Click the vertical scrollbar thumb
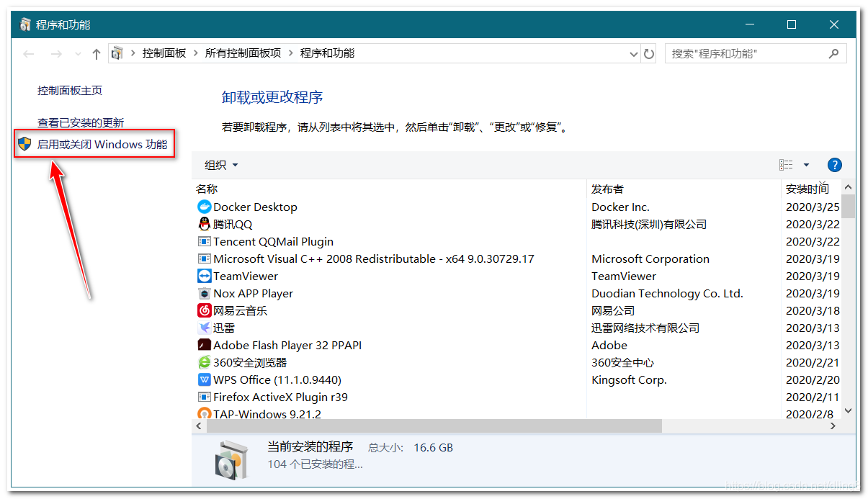Viewport: 868px width, 499px height. click(848, 206)
